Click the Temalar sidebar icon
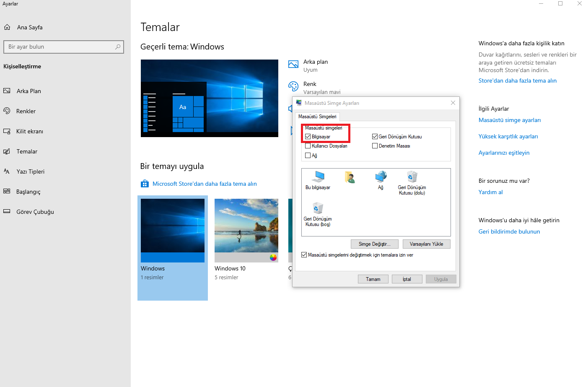 7,151
